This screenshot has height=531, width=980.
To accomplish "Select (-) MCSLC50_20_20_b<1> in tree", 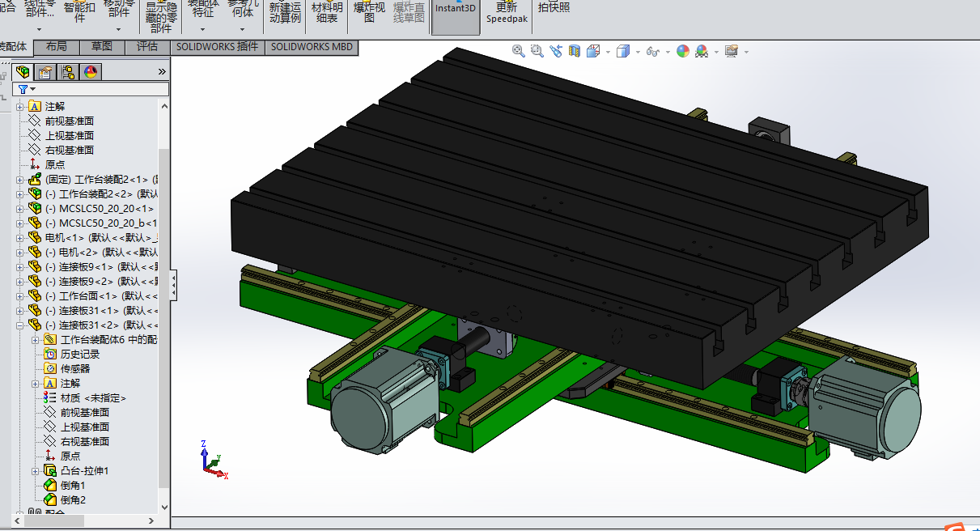I will point(101,223).
